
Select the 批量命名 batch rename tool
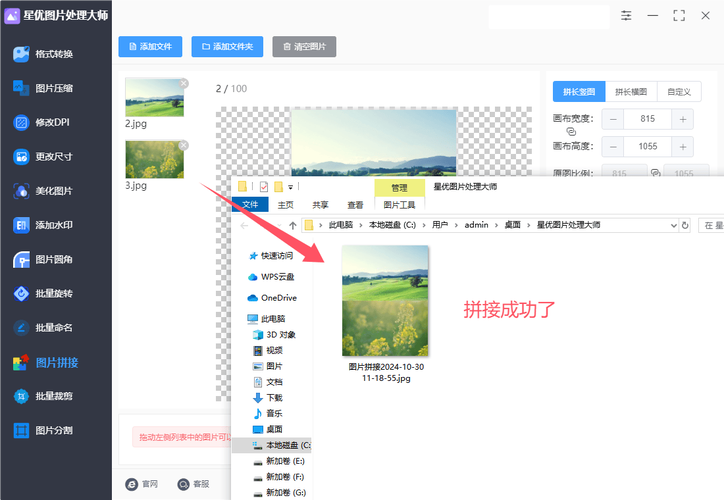click(44, 328)
